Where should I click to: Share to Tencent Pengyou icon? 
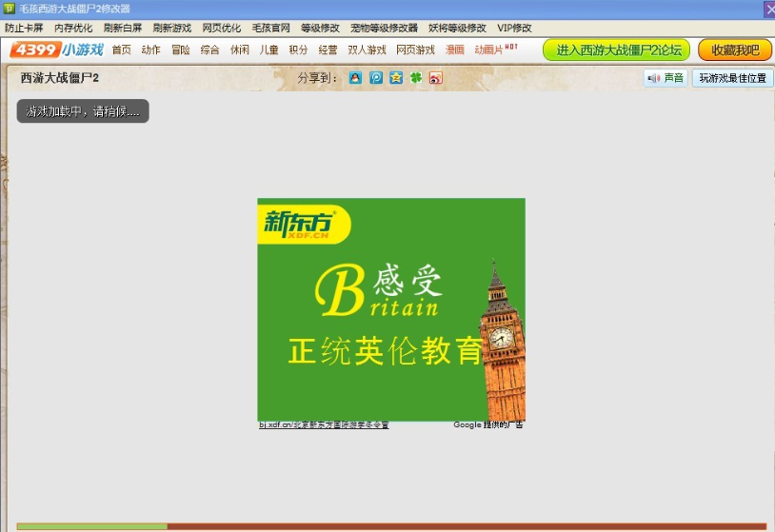pos(376,77)
